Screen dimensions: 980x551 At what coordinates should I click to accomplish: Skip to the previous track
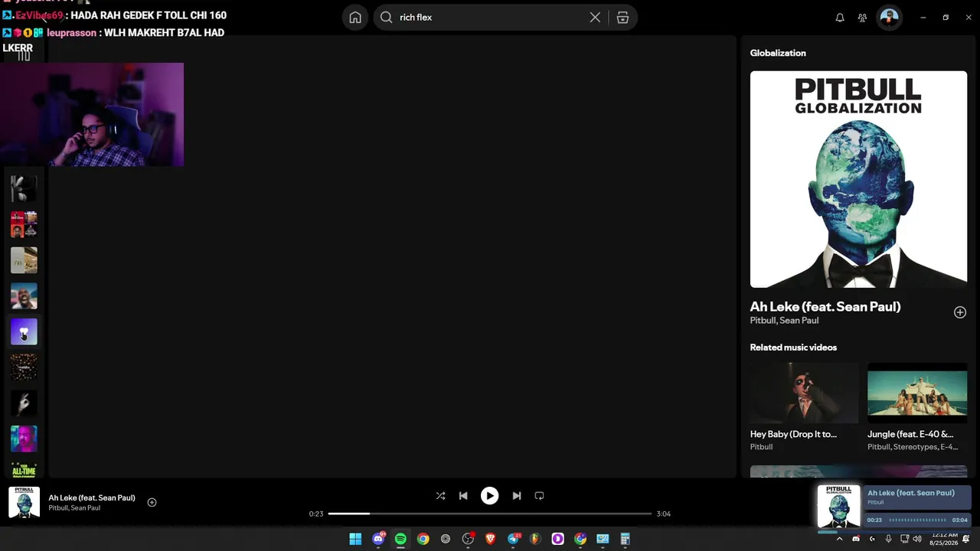[x=463, y=496]
